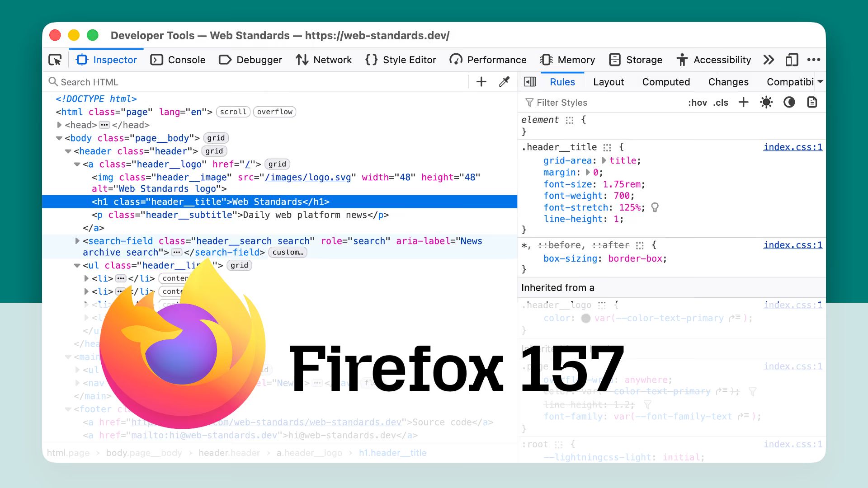Expand the grid-area shorthand arrow

tap(604, 160)
